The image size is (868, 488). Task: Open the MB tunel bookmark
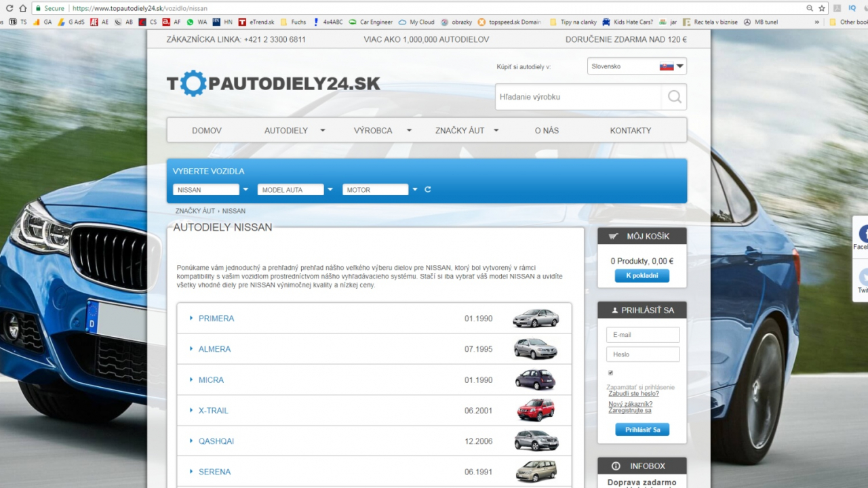pyautogui.click(x=761, y=22)
